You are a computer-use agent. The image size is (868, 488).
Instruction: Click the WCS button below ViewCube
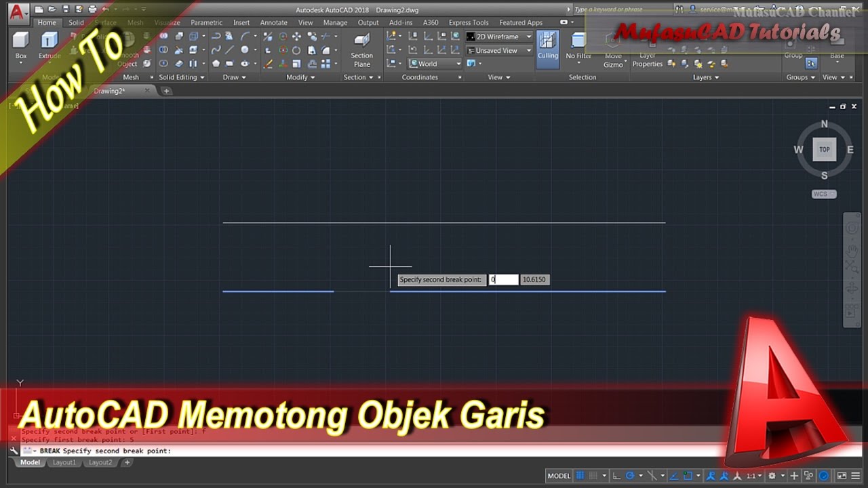click(x=823, y=194)
